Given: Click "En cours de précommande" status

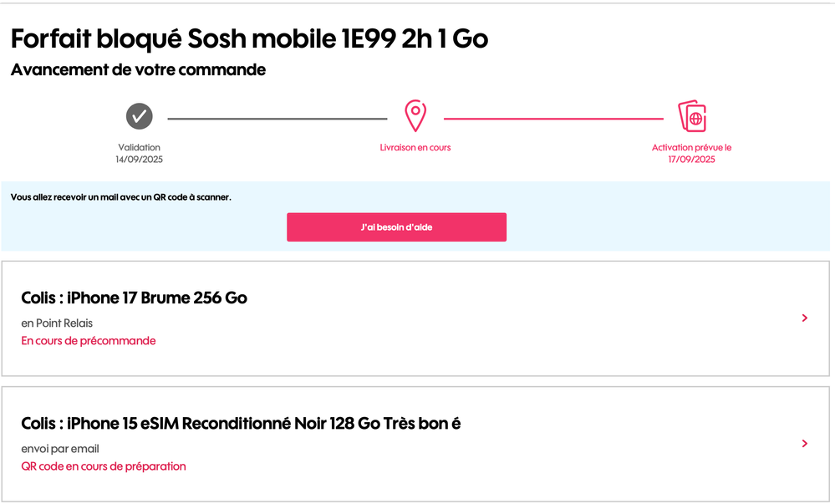Looking at the screenshot, I should click(x=89, y=341).
